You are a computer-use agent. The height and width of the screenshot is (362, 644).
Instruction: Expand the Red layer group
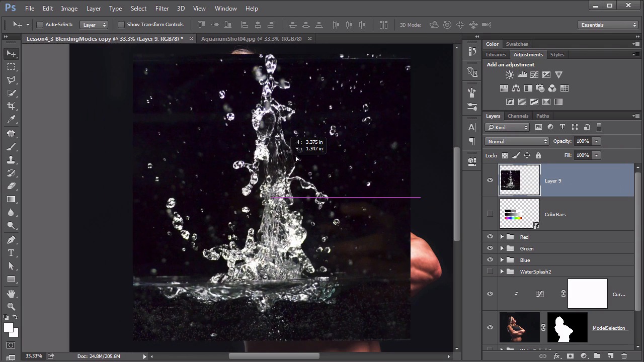502,237
